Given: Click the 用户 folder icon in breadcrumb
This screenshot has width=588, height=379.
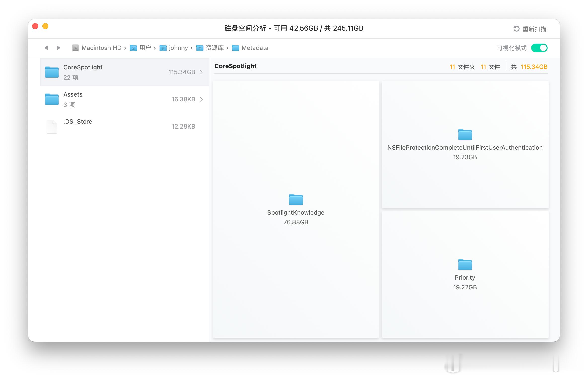Looking at the screenshot, I should (x=133, y=48).
